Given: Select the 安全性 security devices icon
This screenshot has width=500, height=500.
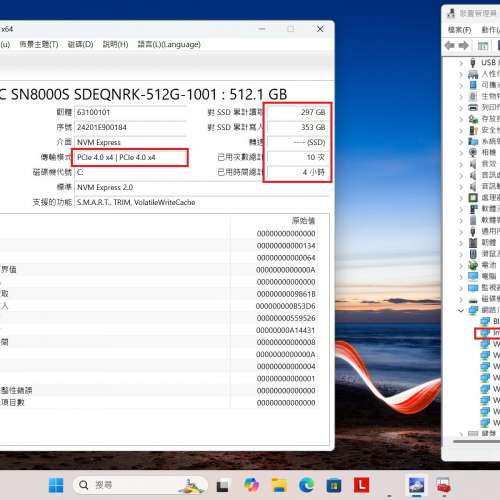Looking at the screenshot, I should (x=473, y=130).
